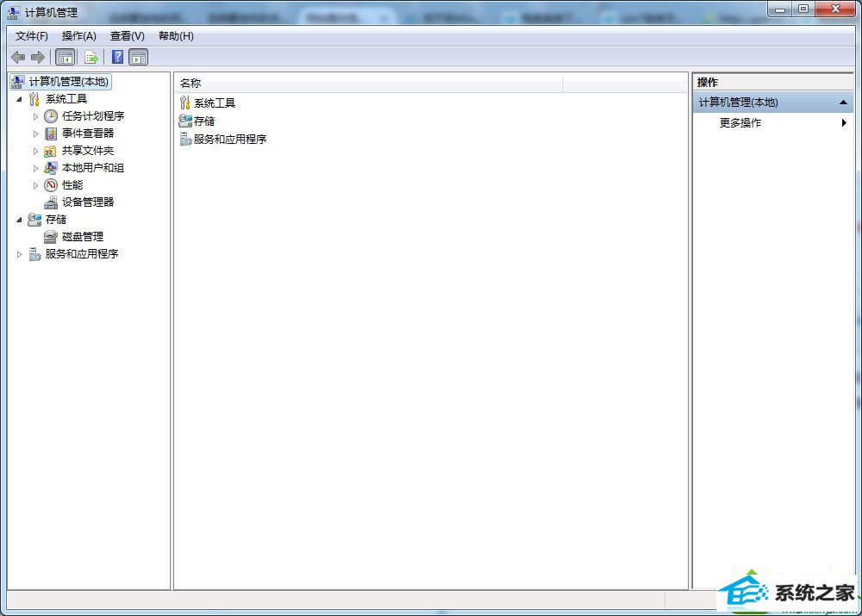Click the 计算机管理(本地) computer icon in tree
The height and width of the screenshot is (616, 862).
click(x=17, y=82)
